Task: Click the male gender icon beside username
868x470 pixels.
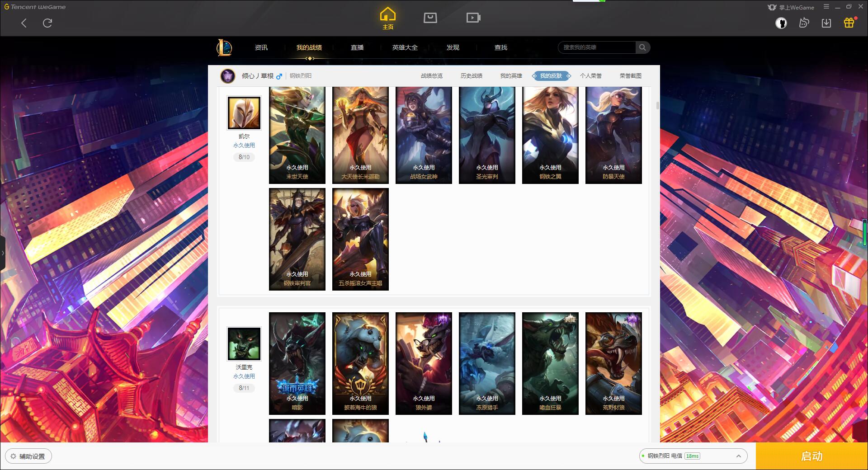Action: coord(279,76)
